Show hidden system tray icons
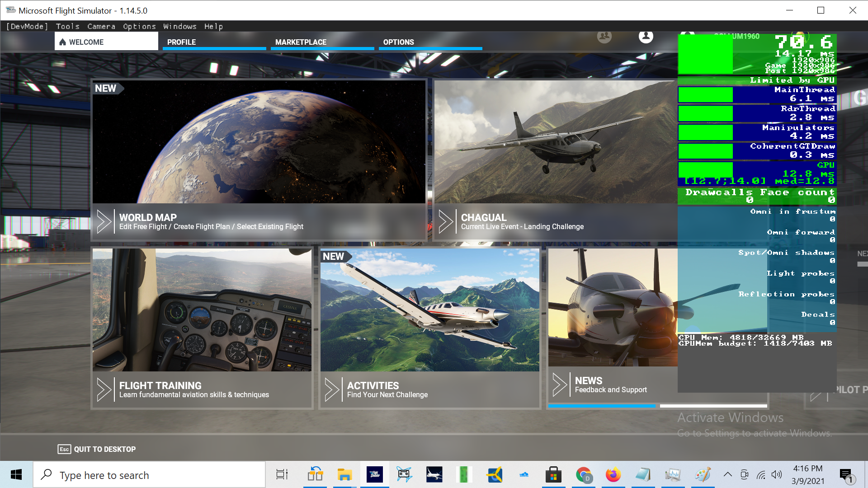This screenshot has width=868, height=488. 728,474
